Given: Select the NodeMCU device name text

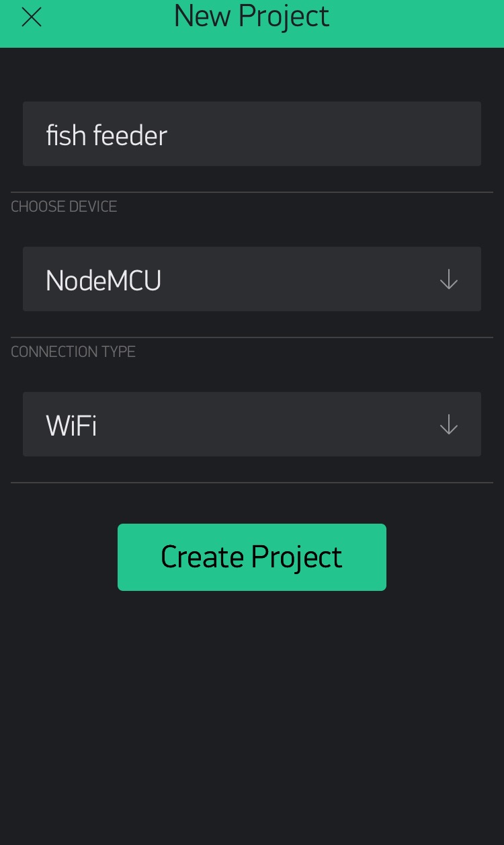Looking at the screenshot, I should coord(103,280).
